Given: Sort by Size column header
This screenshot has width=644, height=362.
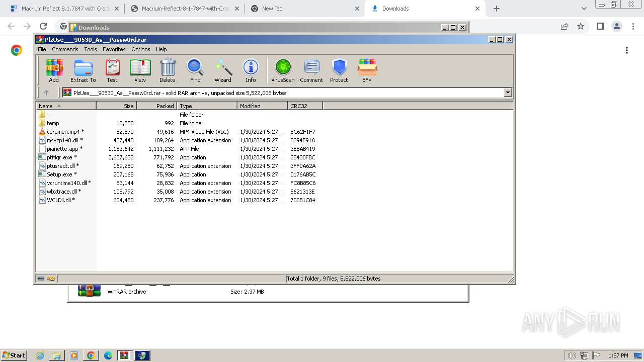Looking at the screenshot, I should pyautogui.click(x=116, y=106).
